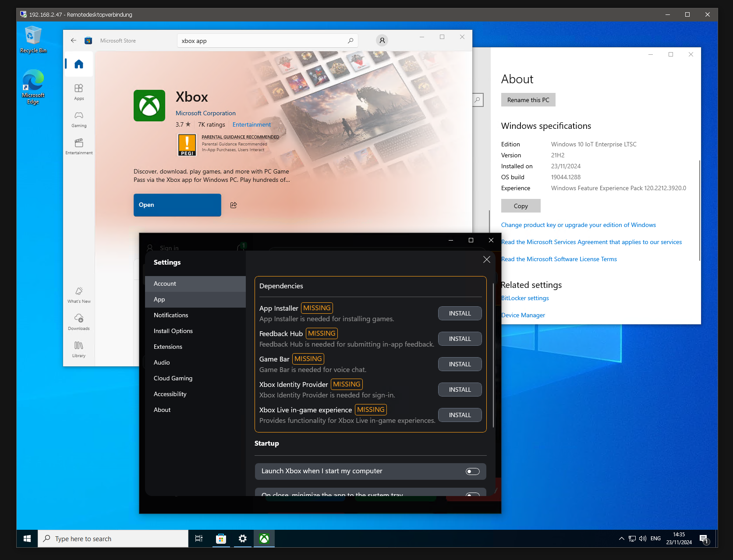Open Accessibility settings in Xbox

195,394
